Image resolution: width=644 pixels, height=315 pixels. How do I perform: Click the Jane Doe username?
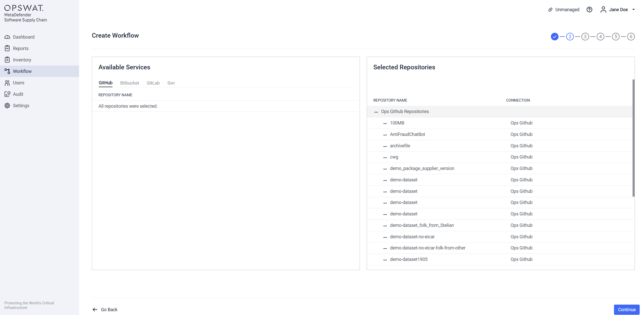[x=618, y=10]
